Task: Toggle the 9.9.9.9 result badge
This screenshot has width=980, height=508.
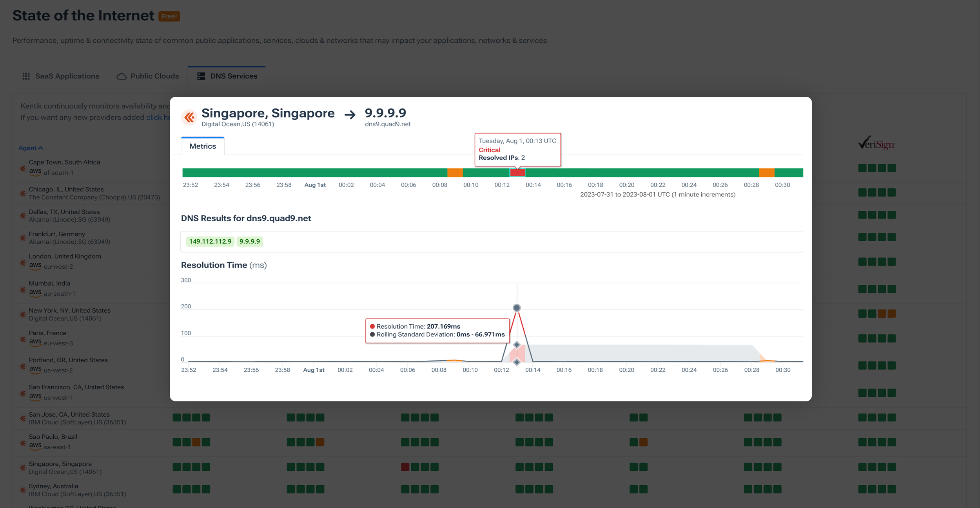Action: click(250, 241)
